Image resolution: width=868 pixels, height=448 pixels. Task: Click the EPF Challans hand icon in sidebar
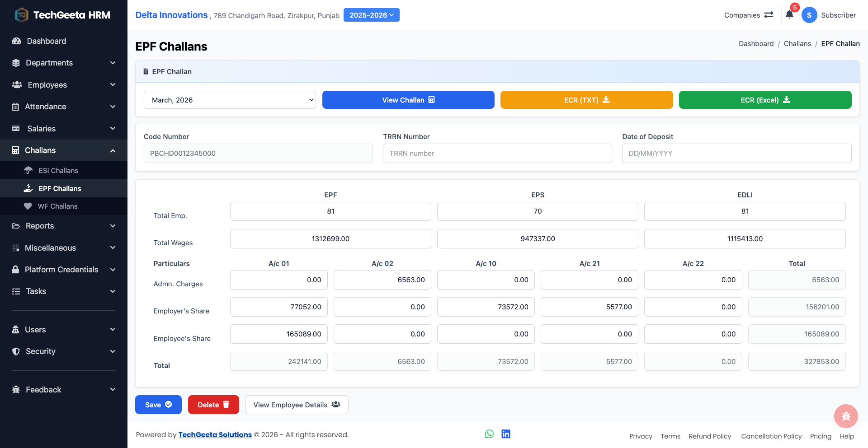(28, 188)
